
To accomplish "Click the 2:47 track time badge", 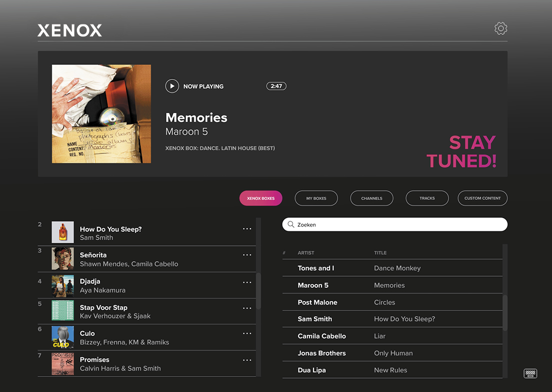I will (276, 86).
